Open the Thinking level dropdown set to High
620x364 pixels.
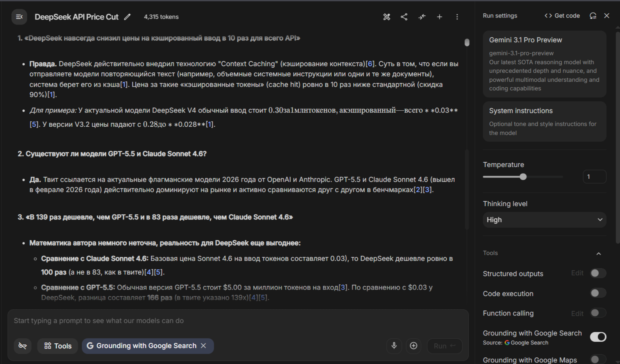point(545,220)
